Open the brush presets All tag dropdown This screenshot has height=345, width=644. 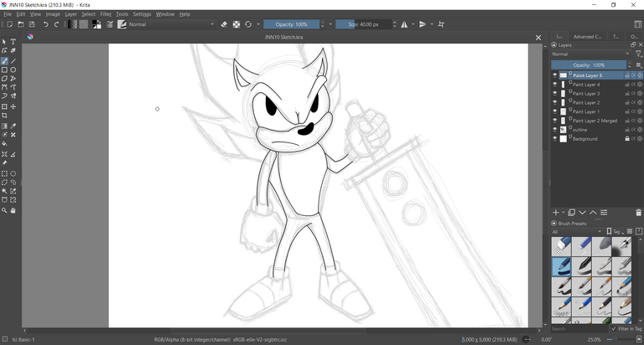[x=577, y=232]
